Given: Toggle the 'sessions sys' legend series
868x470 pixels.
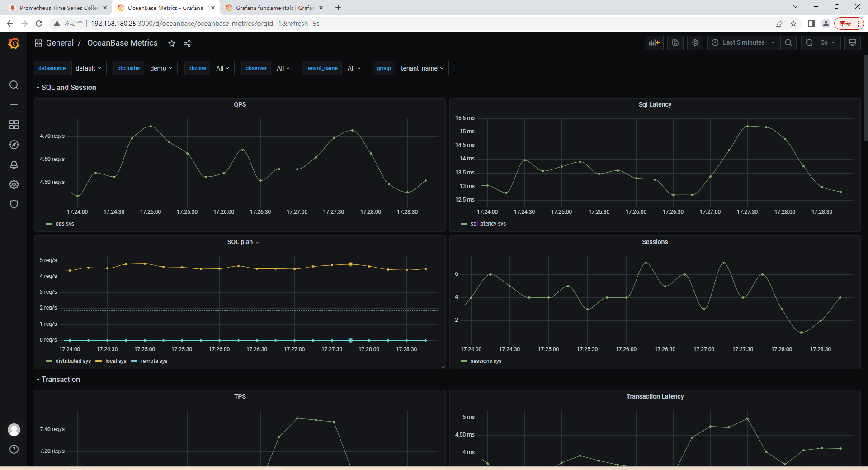Looking at the screenshot, I should (x=486, y=361).
